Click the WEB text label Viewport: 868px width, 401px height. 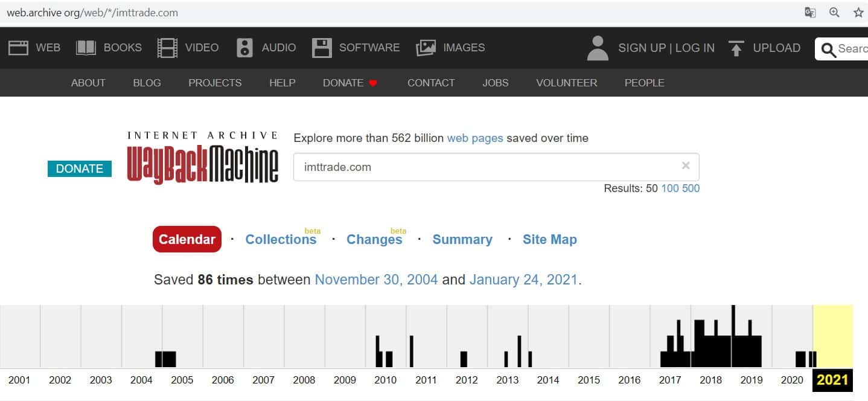click(x=48, y=48)
